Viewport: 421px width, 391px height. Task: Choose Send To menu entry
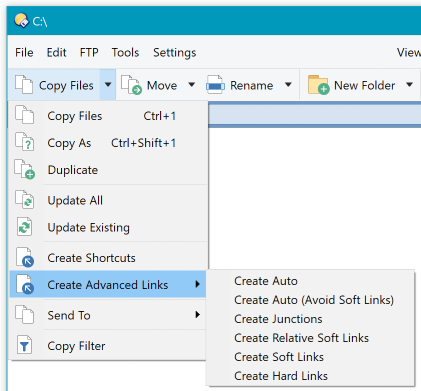(109, 315)
